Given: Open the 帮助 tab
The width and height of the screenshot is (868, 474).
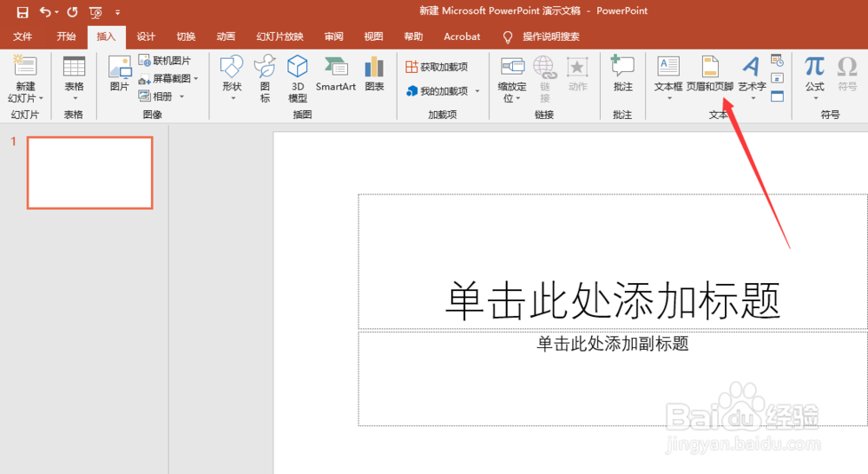Looking at the screenshot, I should pos(413,36).
